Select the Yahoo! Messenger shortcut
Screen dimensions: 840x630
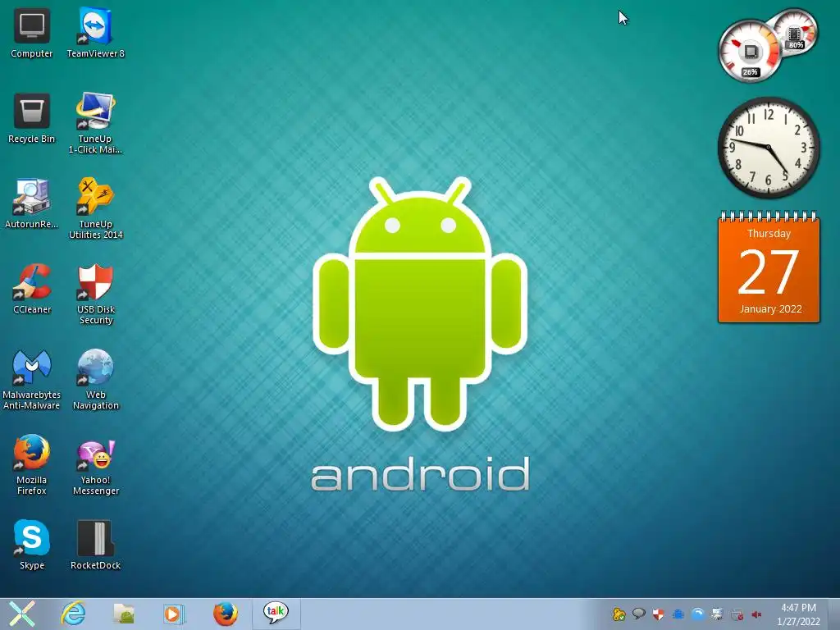coord(95,467)
